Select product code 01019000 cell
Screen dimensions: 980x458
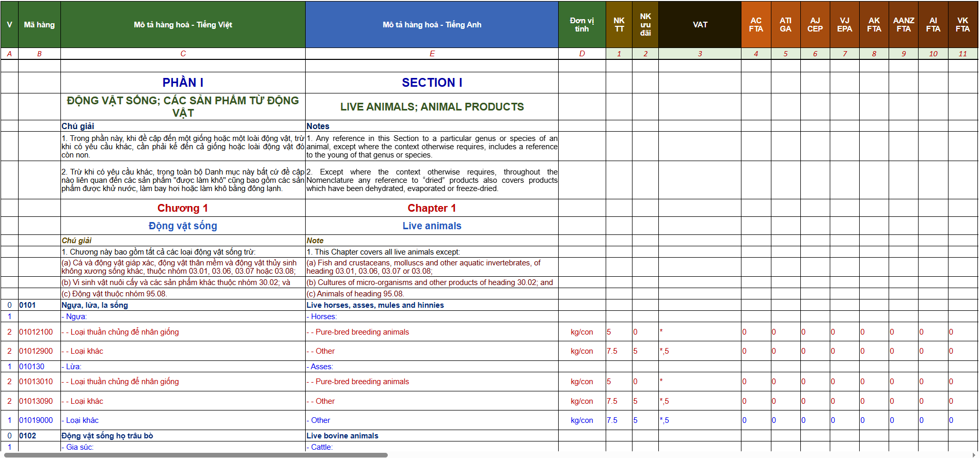click(39, 420)
